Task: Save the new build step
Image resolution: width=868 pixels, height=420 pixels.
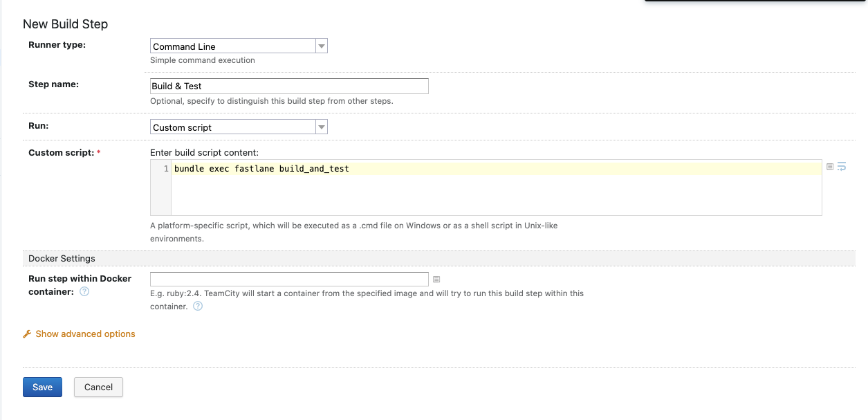Action: [x=42, y=387]
